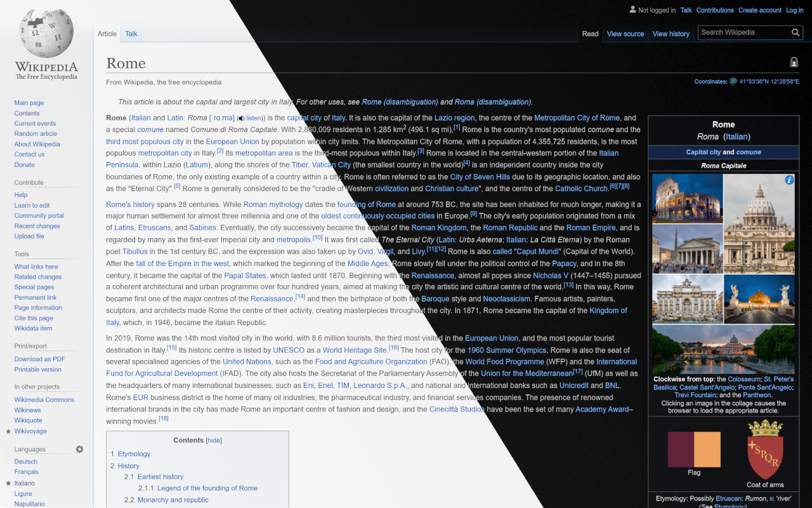Open the Colosseum photo in collage
Screen dimensions: 812x508
click(x=687, y=198)
